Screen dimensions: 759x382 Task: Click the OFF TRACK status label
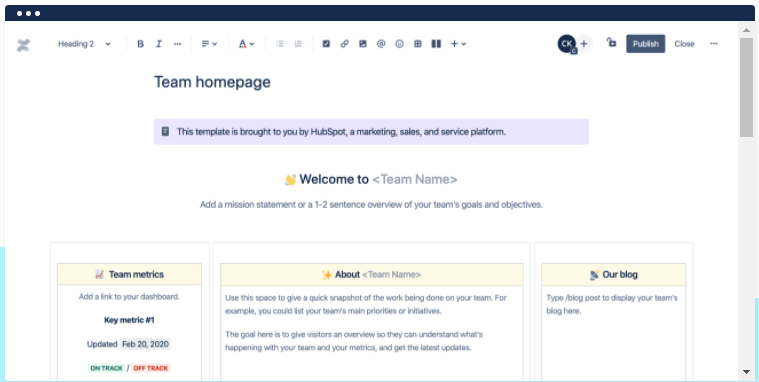pos(151,368)
